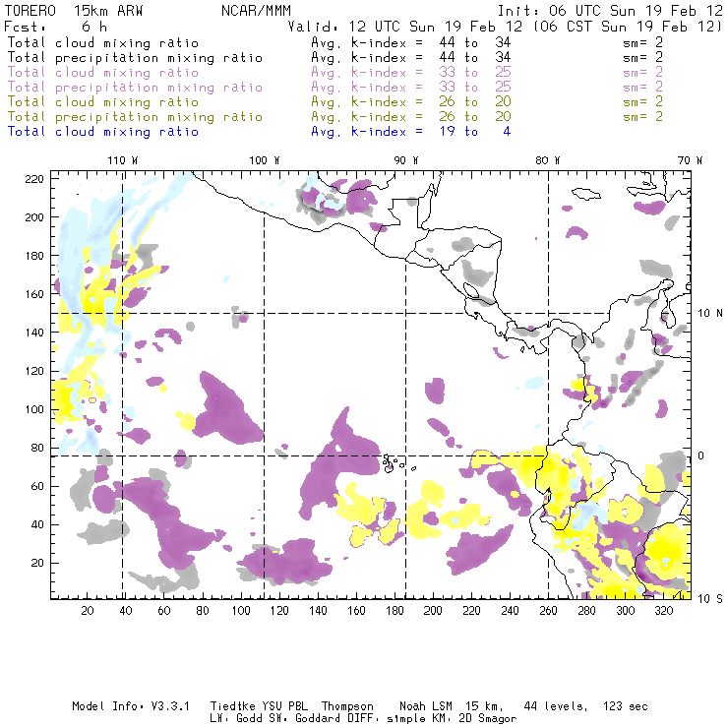Select black 'Total cloud mixing ratio' legend label
The height and width of the screenshot is (728, 728).
[x=103, y=42]
